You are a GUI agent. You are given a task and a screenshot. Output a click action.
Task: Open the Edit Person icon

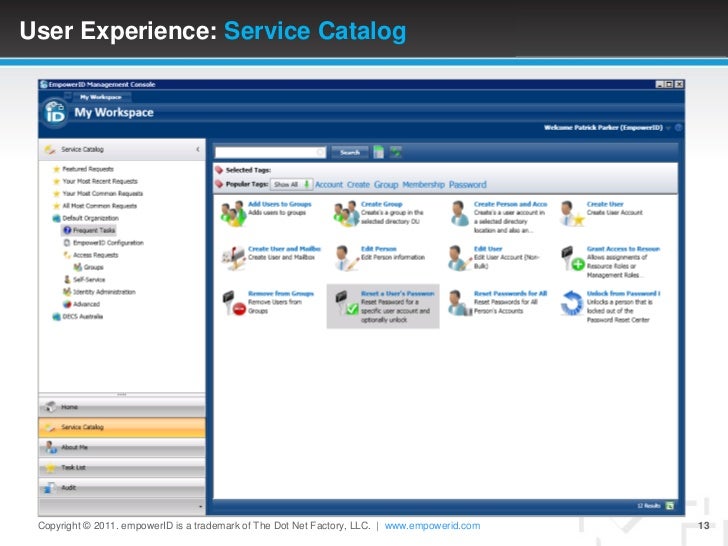click(346, 258)
